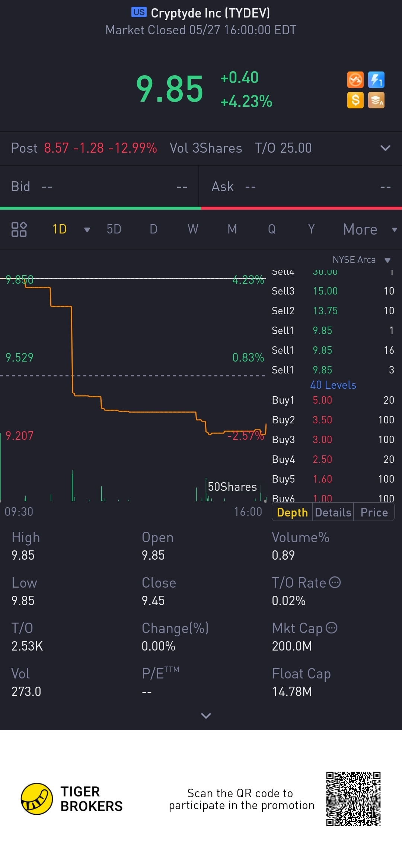Select the Depth tab
The image size is (402, 868).
click(293, 512)
